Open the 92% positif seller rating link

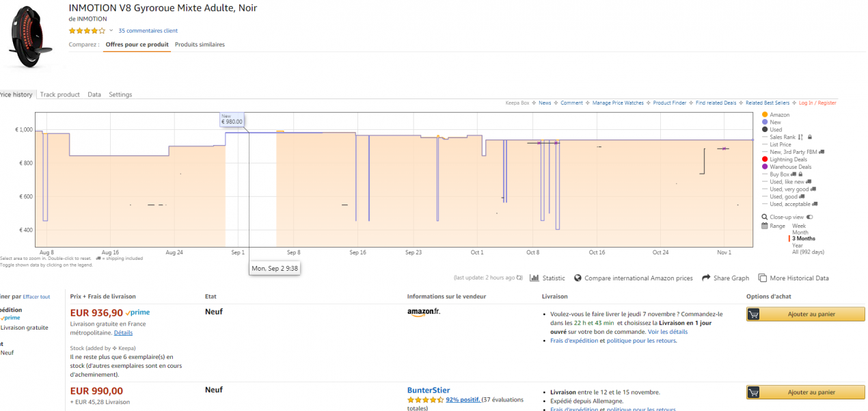[x=463, y=400]
